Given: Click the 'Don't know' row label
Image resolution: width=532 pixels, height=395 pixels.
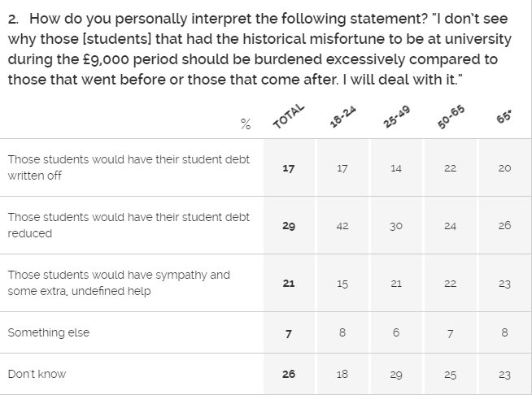Looking at the screenshot, I should pos(37,374).
